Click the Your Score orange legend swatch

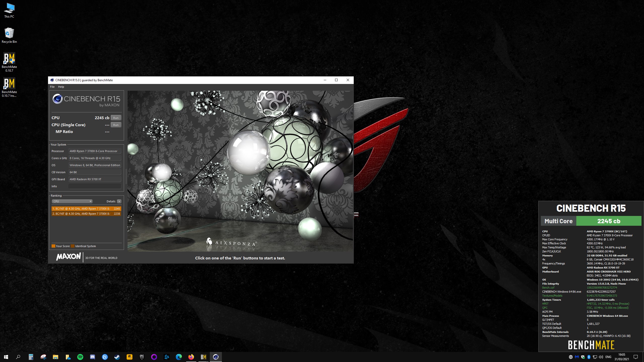coord(53,246)
